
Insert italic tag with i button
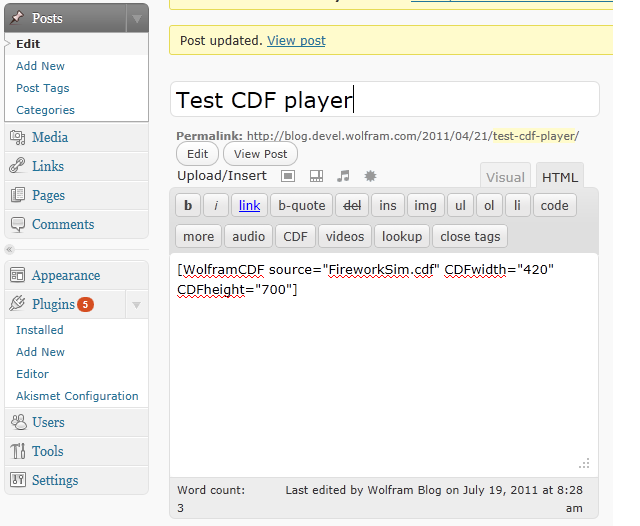coord(216,205)
